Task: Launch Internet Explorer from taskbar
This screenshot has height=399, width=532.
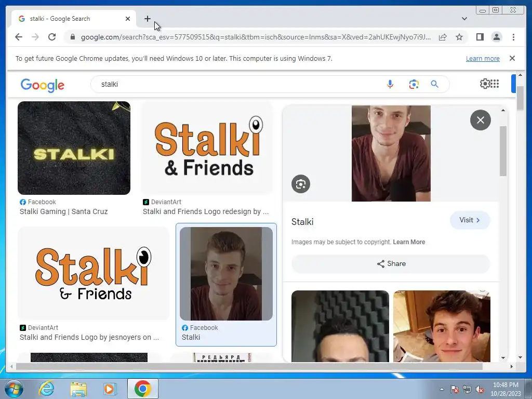Action: tap(46, 389)
